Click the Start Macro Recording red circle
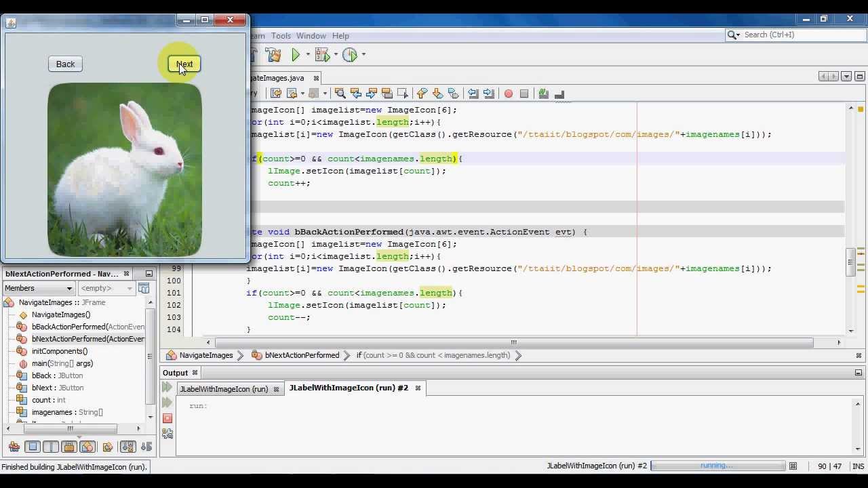The width and height of the screenshot is (868, 488). pos(509,94)
